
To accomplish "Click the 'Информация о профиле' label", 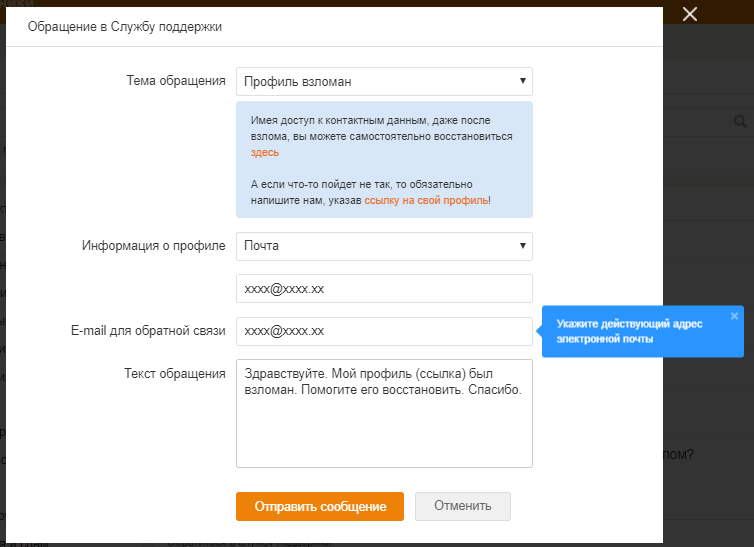I will 153,245.
